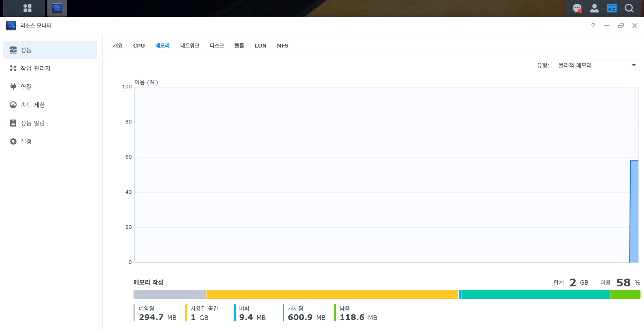Open 작업 관리자 in the sidebar
The width and height of the screenshot is (644, 329).
50,68
